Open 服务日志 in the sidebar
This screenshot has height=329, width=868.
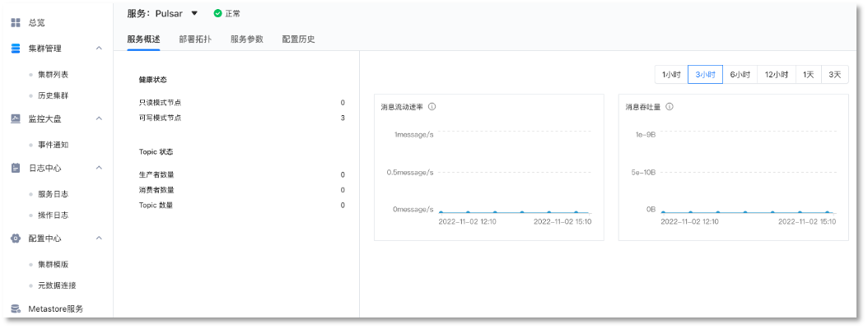tap(54, 194)
